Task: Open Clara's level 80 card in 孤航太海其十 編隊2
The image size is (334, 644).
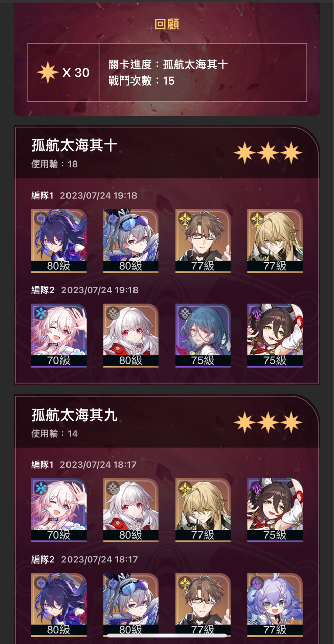Action: point(130,336)
